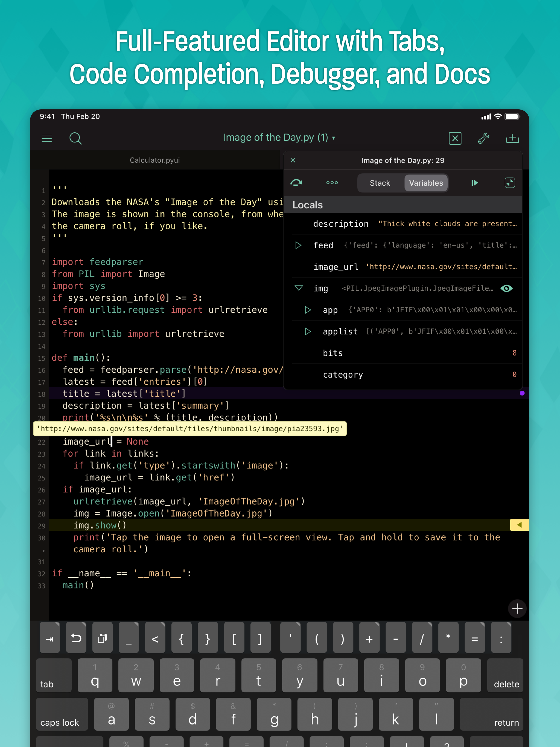The image size is (560, 747).
Task: Collapse the img variable disclosure triangle
Action: coord(299,288)
